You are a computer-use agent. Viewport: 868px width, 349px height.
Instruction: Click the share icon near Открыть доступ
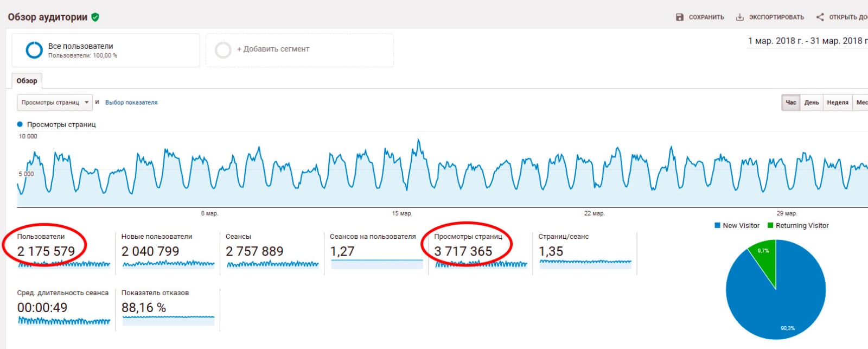click(820, 17)
